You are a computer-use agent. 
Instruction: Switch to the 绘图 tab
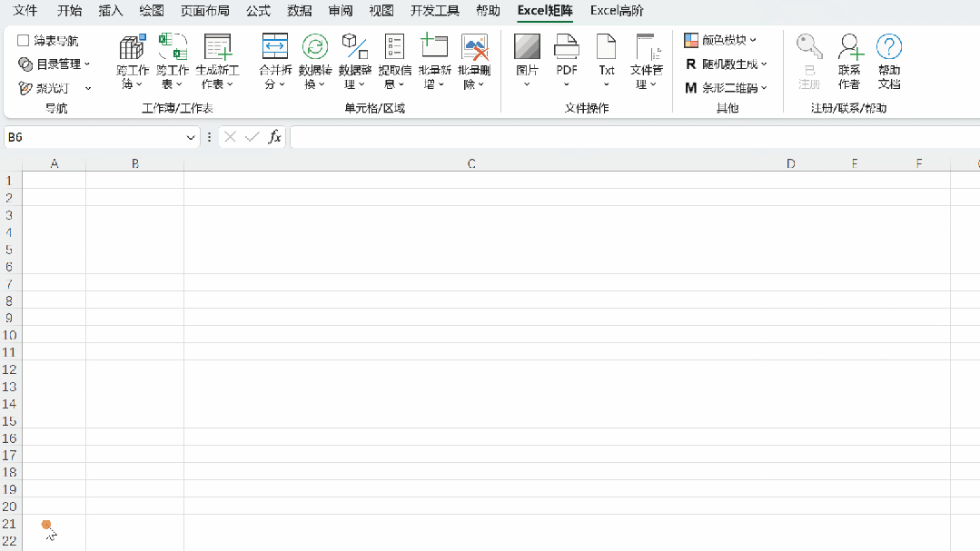[152, 11]
